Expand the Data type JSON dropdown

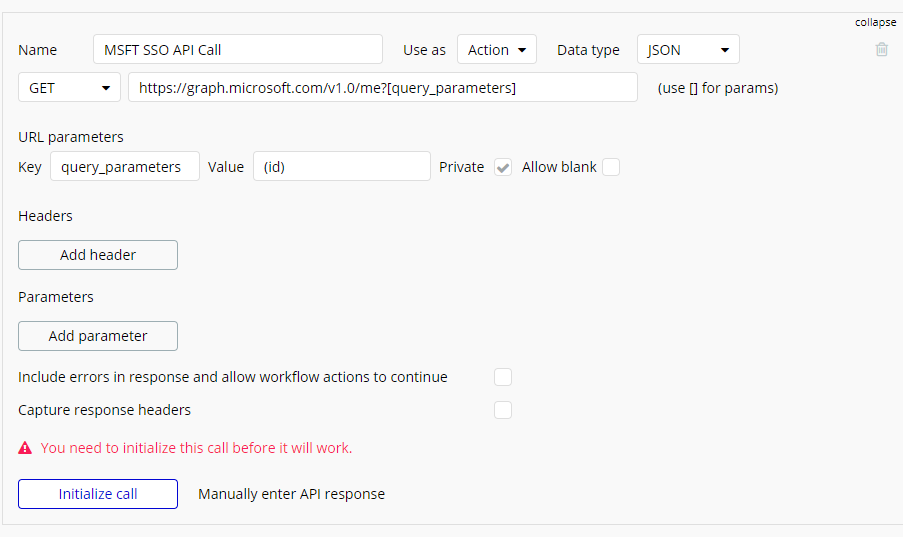coord(688,50)
